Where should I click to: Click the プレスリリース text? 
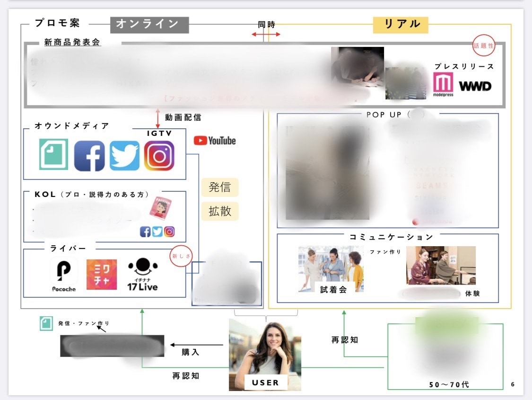tap(464, 66)
